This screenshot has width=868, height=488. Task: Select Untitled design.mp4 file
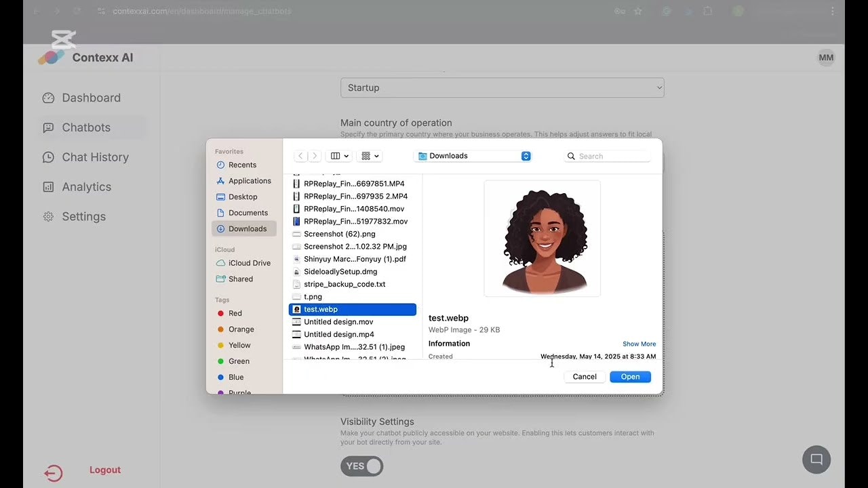353,334
